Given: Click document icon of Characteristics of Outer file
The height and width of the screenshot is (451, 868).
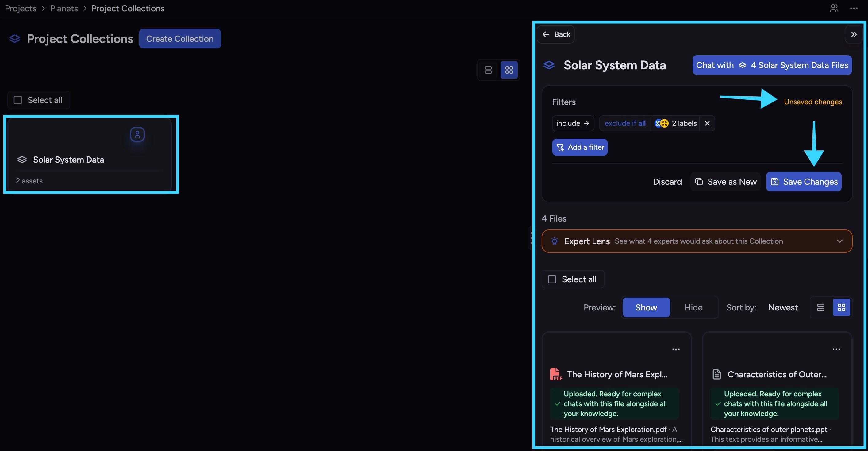Looking at the screenshot, I should [717, 375].
